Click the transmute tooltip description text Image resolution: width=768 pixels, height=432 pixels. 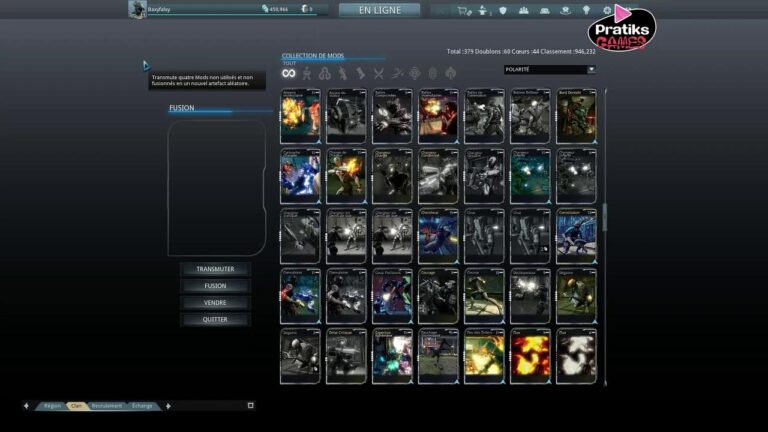click(x=203, y=80)
